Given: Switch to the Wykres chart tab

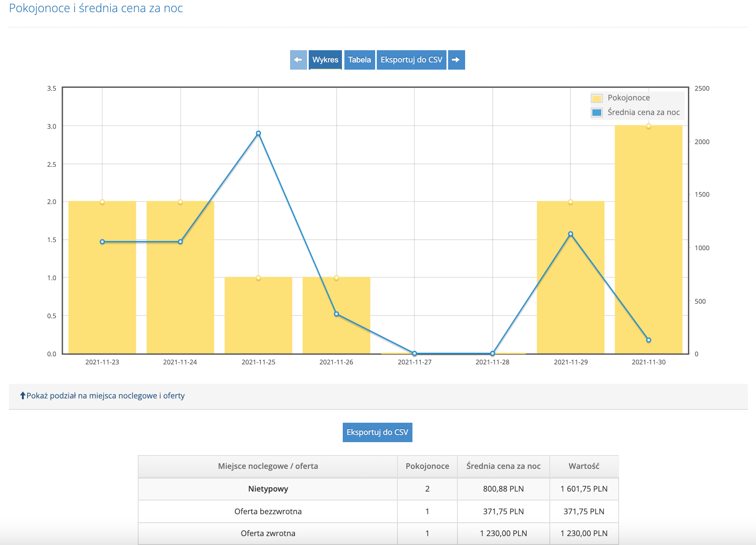Looking at the screenshot, I should point(325,60).
